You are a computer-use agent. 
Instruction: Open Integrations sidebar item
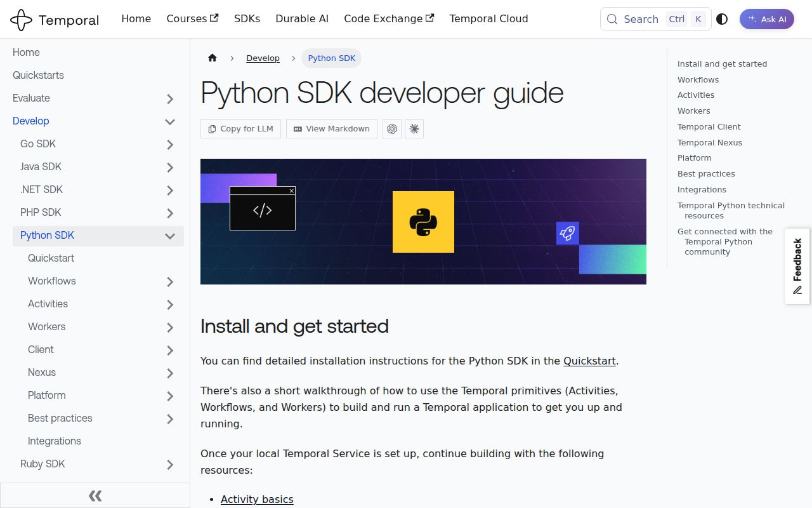coord(55,441)
